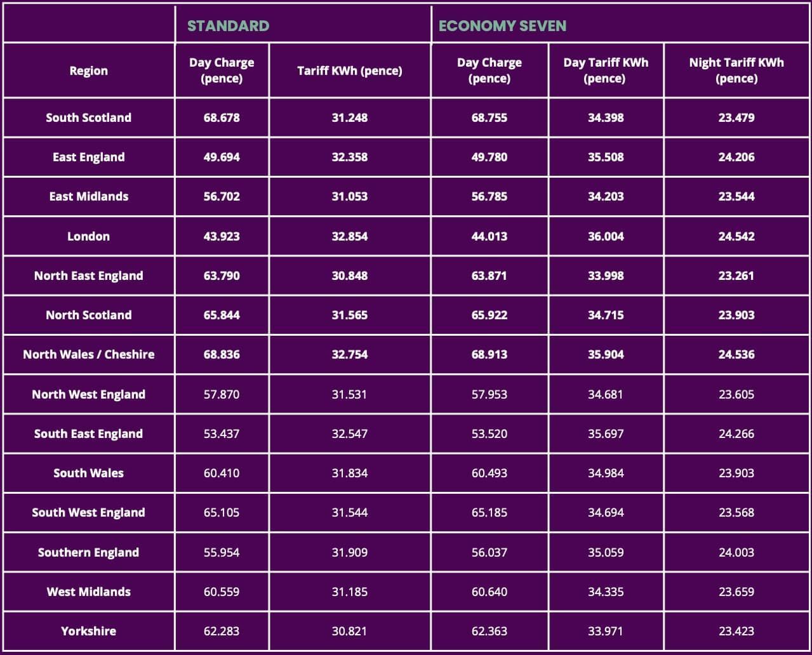Image resolution: width=812 pixels, height=655 pixels.
Task: Click the Yorkshire region cell
Action: (88, 631)
